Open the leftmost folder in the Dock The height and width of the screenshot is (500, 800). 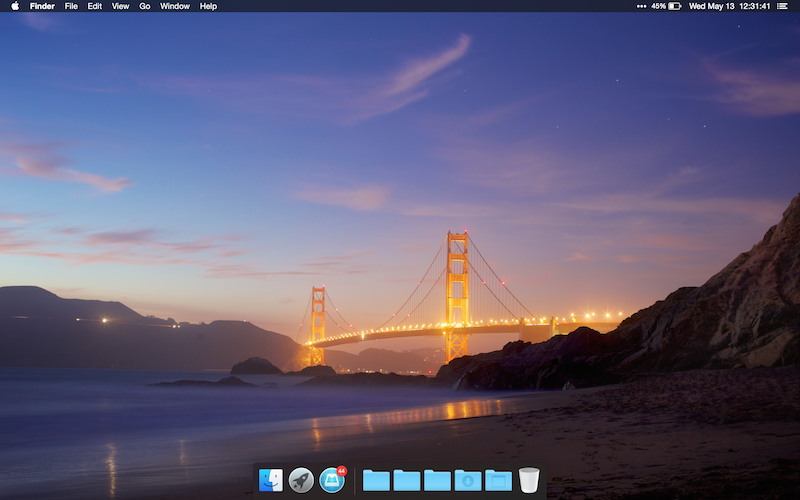[376, 481]
